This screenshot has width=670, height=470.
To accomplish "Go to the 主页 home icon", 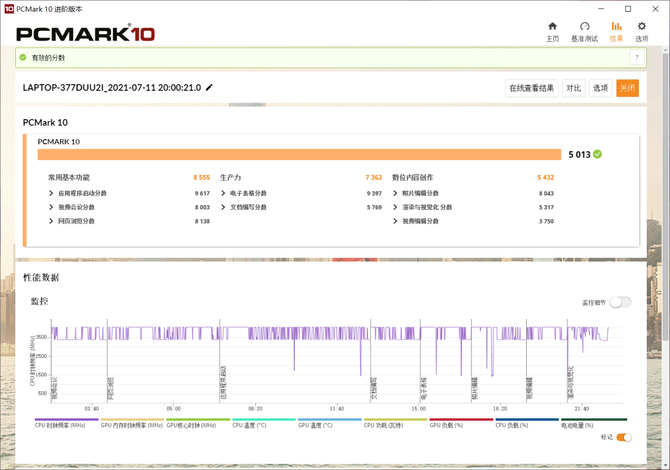I will point(552,30).
